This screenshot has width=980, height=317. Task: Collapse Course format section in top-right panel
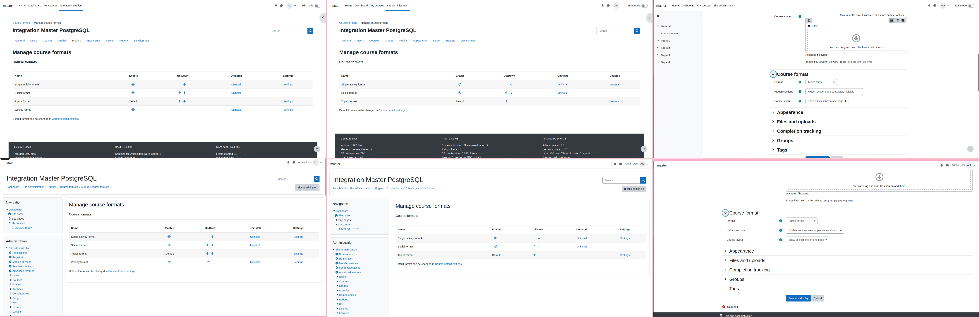point(773,74)
